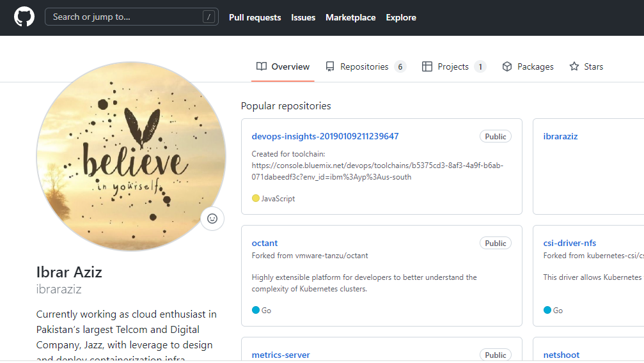
Task: Click the Stars star icon
Action: click(574, 66)
